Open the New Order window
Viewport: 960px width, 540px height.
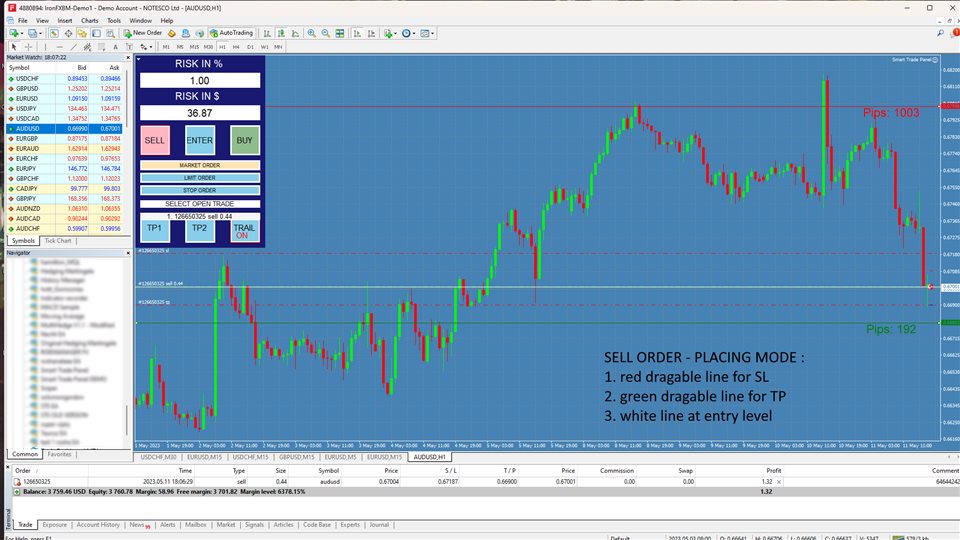click(x=143, y=33)
